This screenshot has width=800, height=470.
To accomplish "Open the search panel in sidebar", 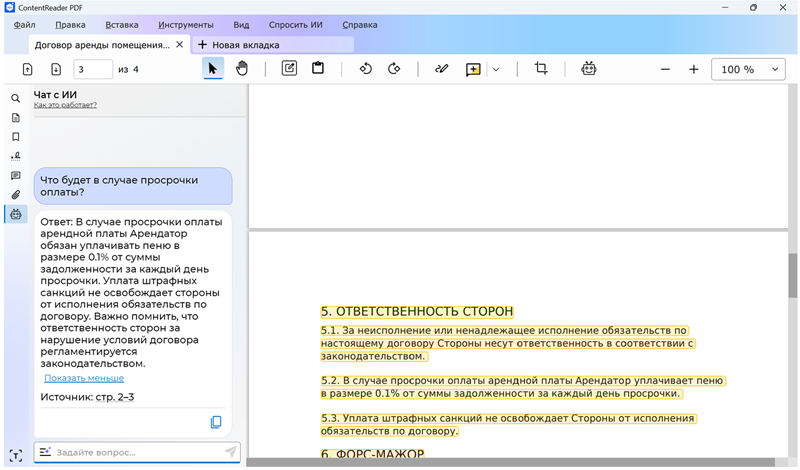I will [x=15, y=99].
